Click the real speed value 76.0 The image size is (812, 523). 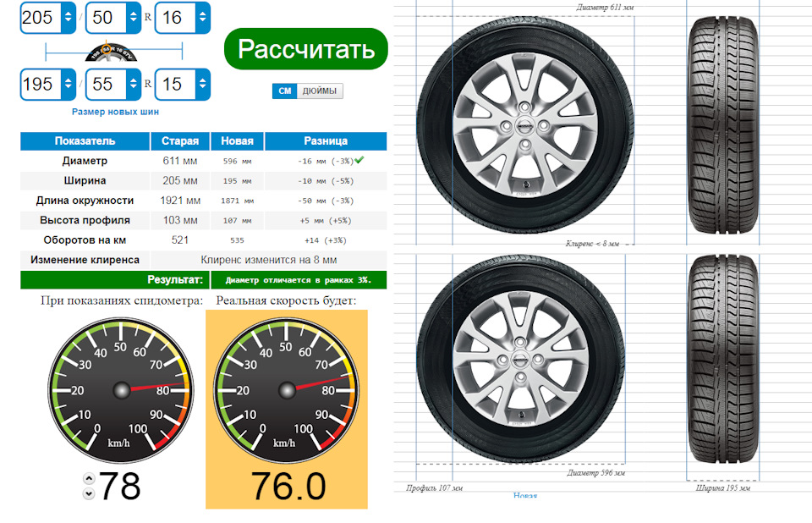point(288,487)
